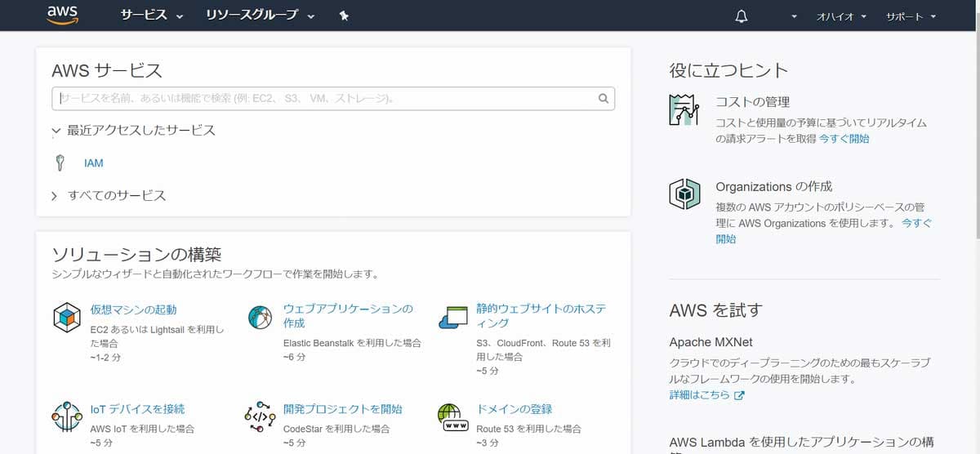Click the IoT device icon
This screenshot has height=454, width=980.
pos(66,416)
